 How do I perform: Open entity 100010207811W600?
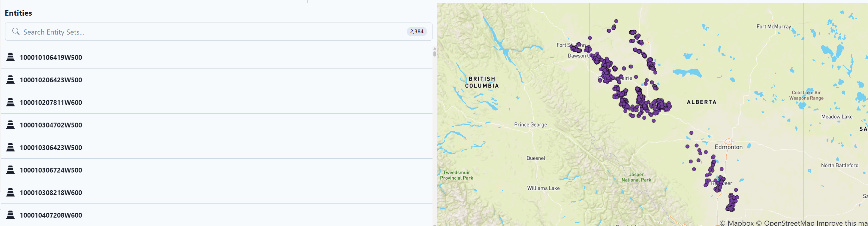click(x=51, y=102)
